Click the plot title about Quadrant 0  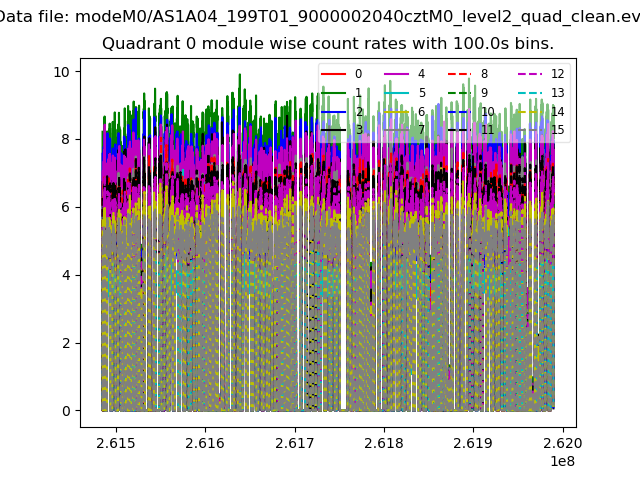pos(327,44)
